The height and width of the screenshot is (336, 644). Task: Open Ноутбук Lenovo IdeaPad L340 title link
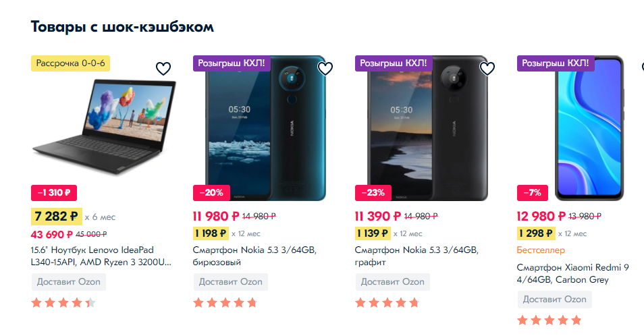tap(101, 256)
